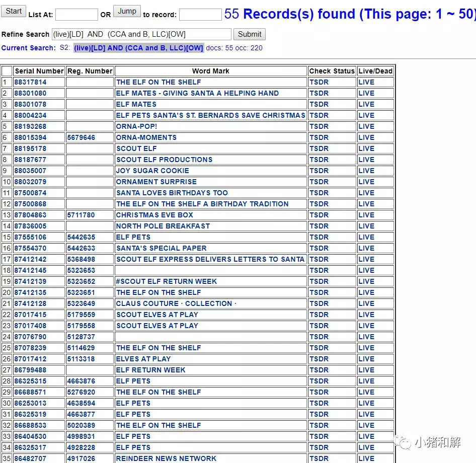
Task: Focus the 'to record' input box
Action: click(x=200, y=15)
